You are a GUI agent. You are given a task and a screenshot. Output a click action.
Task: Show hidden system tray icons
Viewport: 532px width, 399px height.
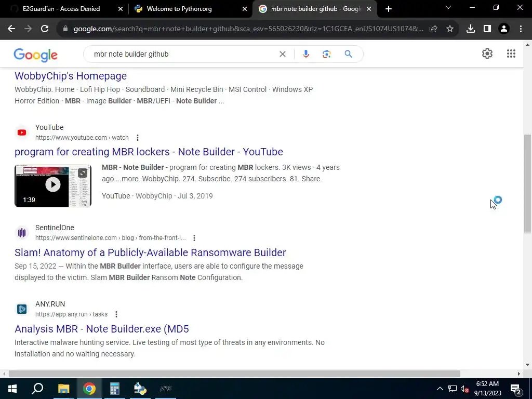[440, 389]
